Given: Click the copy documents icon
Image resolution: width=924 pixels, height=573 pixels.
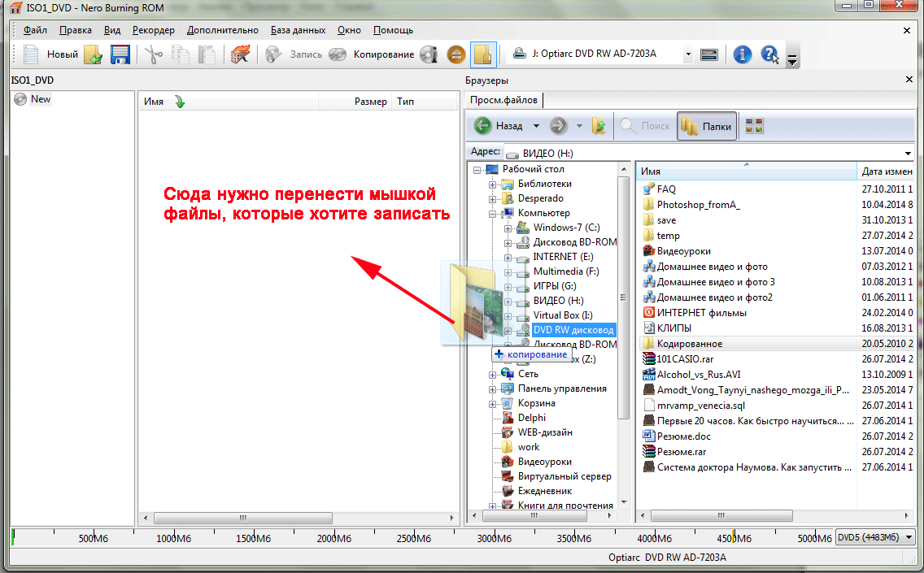Looking at the screenshot, I should 181,54.
